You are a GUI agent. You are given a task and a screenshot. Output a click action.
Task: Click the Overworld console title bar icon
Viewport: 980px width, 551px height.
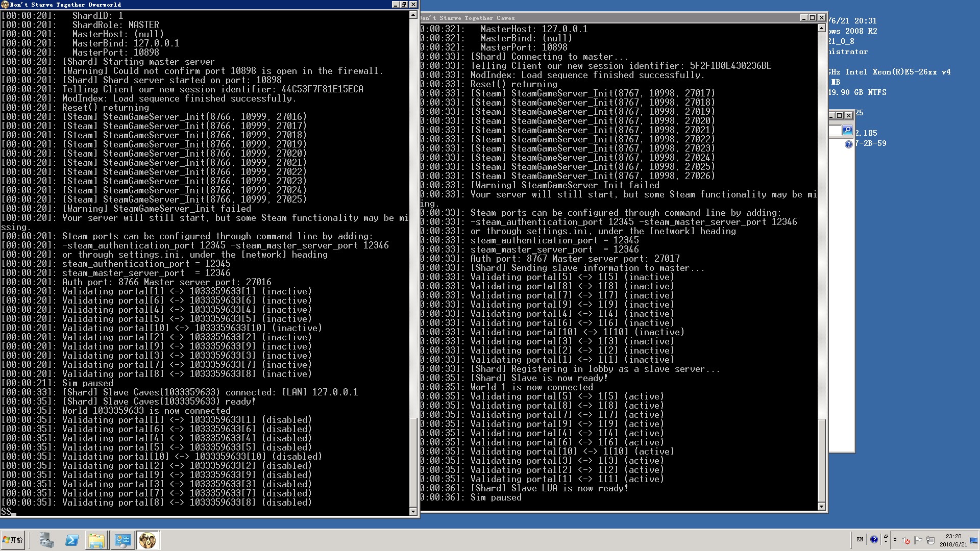(x=5, y=5)
